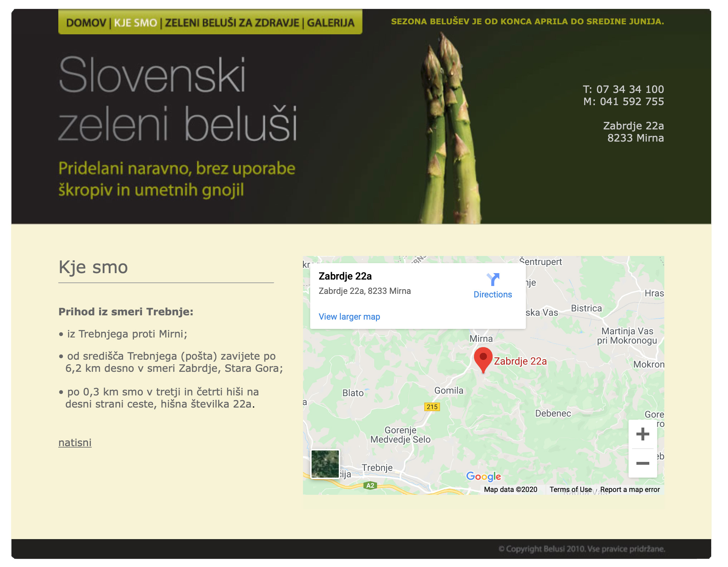The height and width of the screenshot is (567, 728).
Task: Click the Mirna town label on map
Action: pos(481,339)
